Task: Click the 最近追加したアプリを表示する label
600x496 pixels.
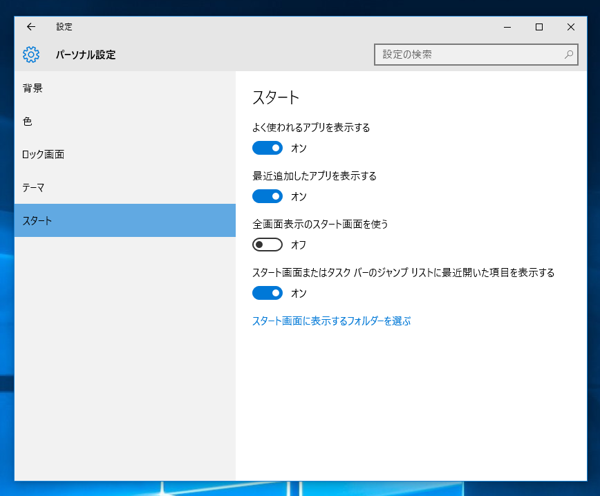Action: 314,176
